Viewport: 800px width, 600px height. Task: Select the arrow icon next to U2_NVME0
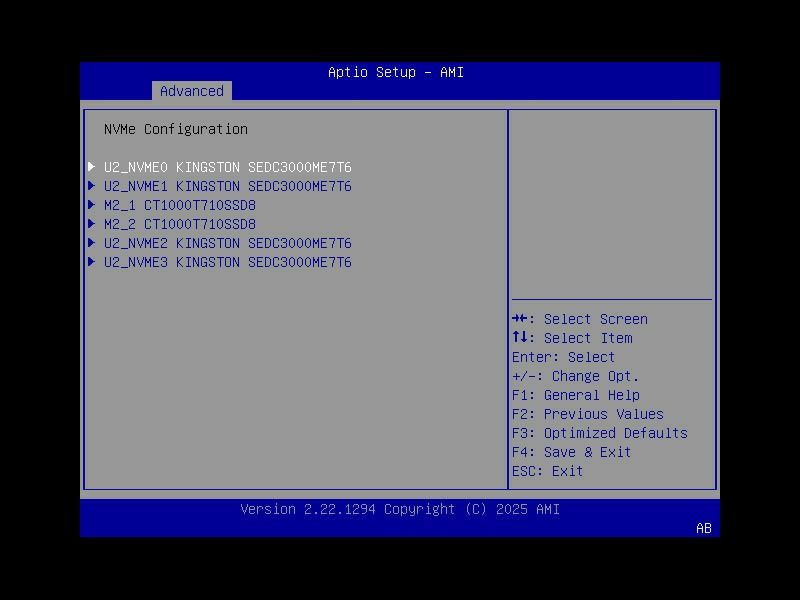[x=92, y=167]
